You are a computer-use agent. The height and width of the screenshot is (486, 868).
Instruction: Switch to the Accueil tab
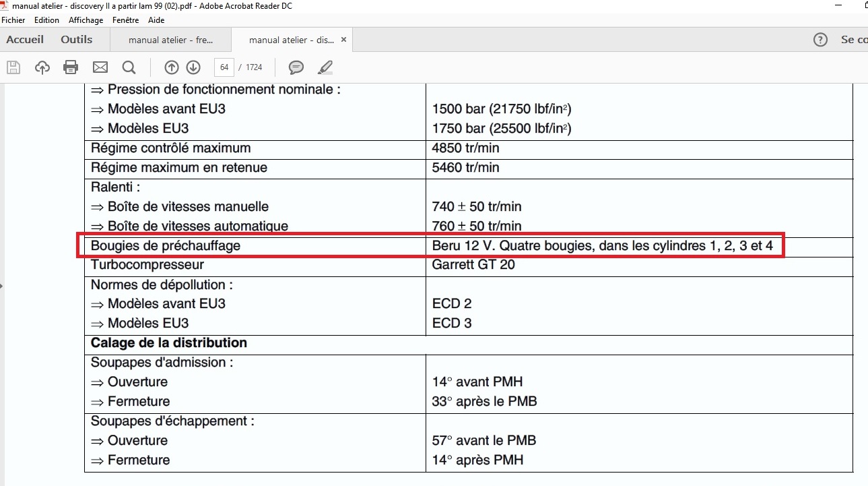point(25,40)
